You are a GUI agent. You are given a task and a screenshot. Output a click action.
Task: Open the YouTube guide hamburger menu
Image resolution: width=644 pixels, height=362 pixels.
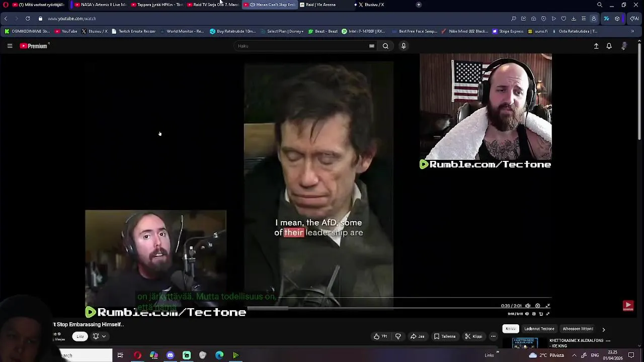click(x=10, y=46)
